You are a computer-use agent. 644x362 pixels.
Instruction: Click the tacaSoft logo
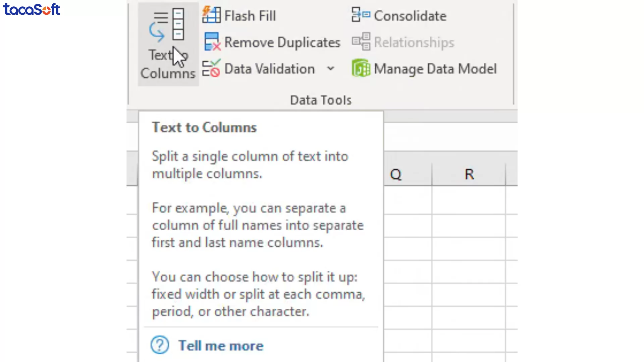pos(31,9)
